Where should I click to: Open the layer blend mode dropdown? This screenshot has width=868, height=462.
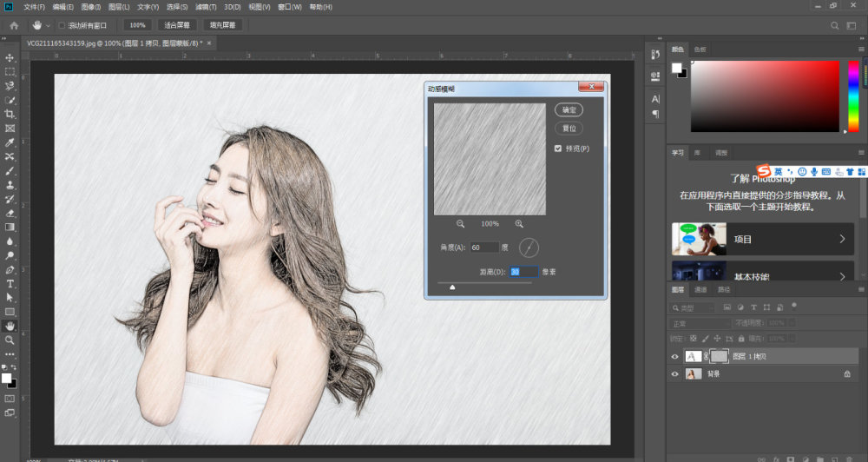pyautogui.click(x=700, y=324)
